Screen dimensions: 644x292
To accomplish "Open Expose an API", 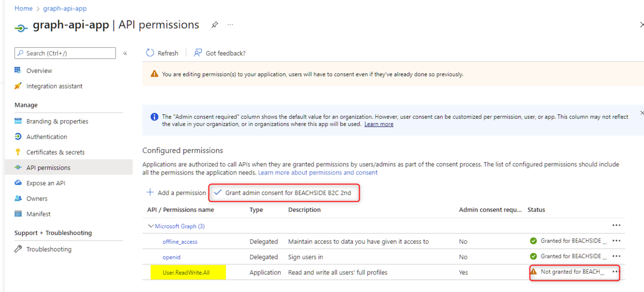I will pyautogui.click(x=46, y=183).
